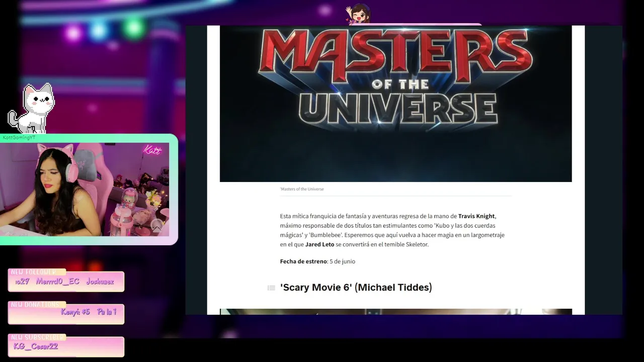Click the New Follower alert box
This screenshot has height=362, width=644.
pyautogui.click(x=66, y=280)
